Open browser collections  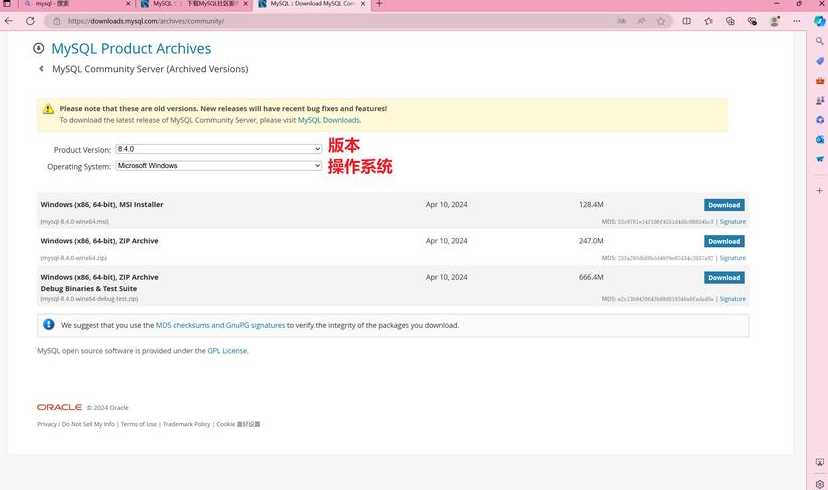(x=730, y=21)
